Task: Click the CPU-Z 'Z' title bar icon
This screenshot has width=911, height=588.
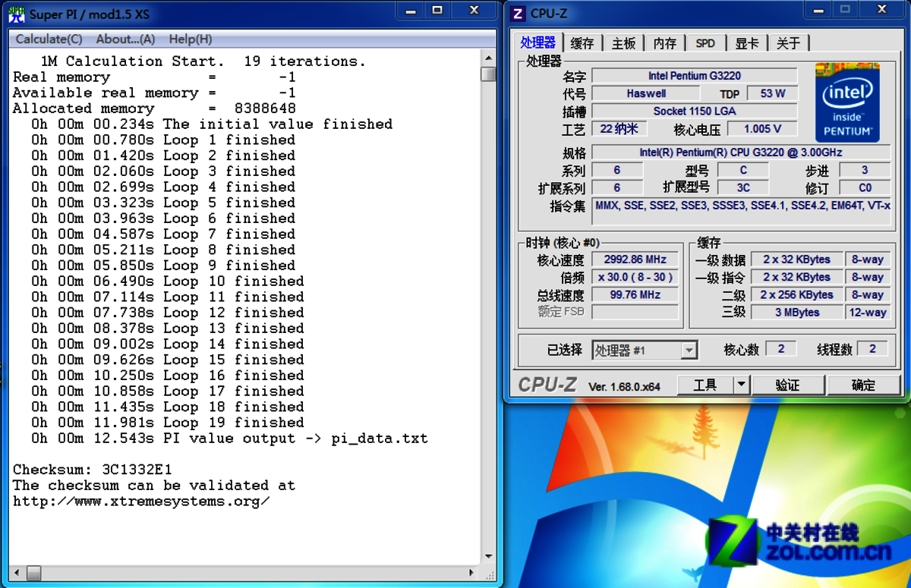Action: coord(518,13)
